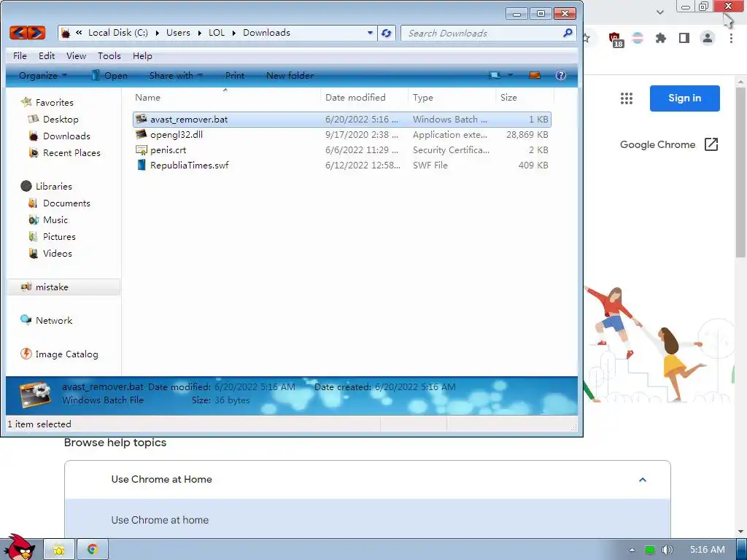747x560 pixels.
Task: Toggle the preview pane icon
Action: [x=535, y=75]
